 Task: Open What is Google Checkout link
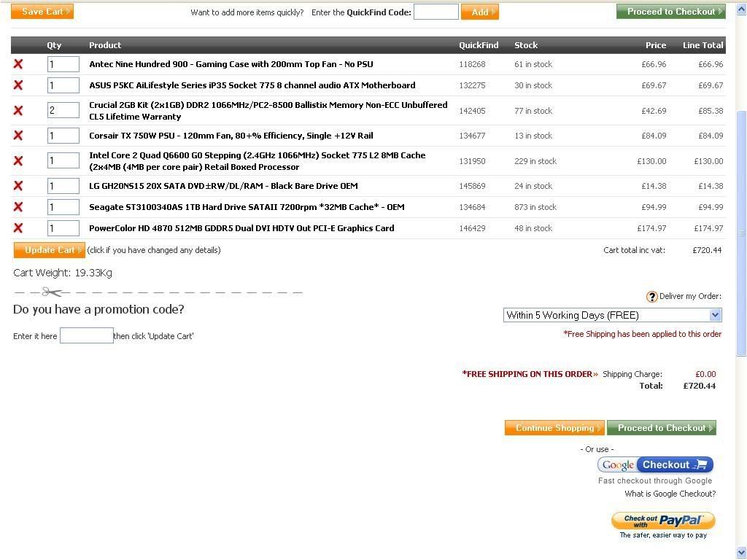(670, 494)
